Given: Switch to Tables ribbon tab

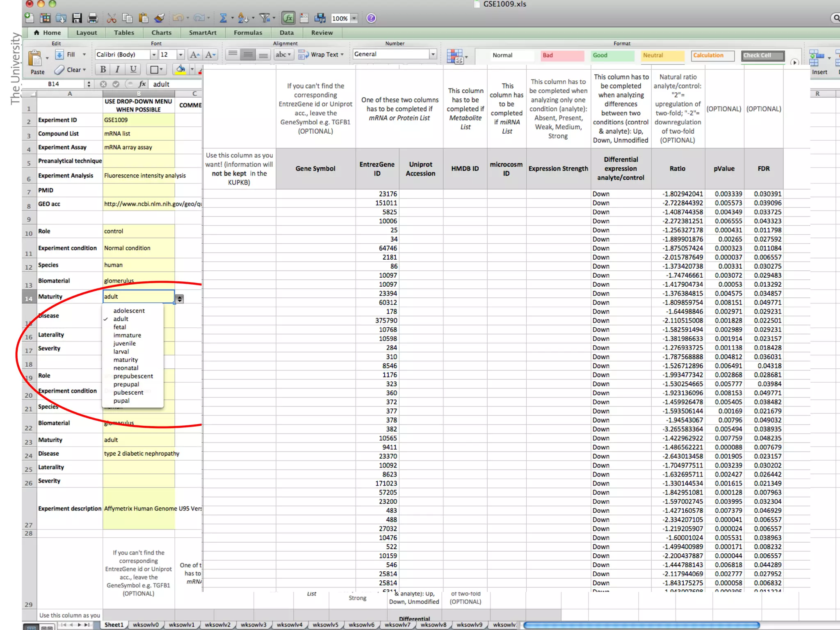Looking at the screenshot, I should coord(124,33).
